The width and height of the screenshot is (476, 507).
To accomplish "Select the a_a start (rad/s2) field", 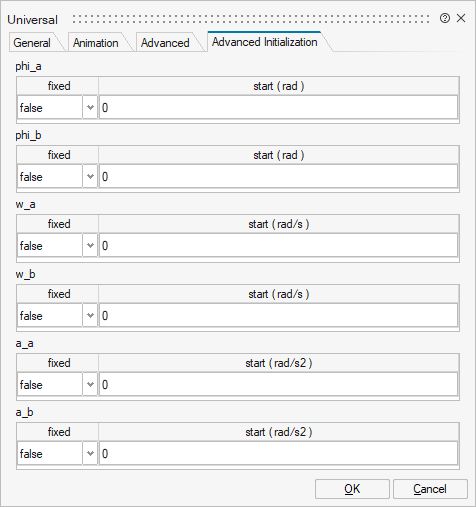I will tap(278, 385).
